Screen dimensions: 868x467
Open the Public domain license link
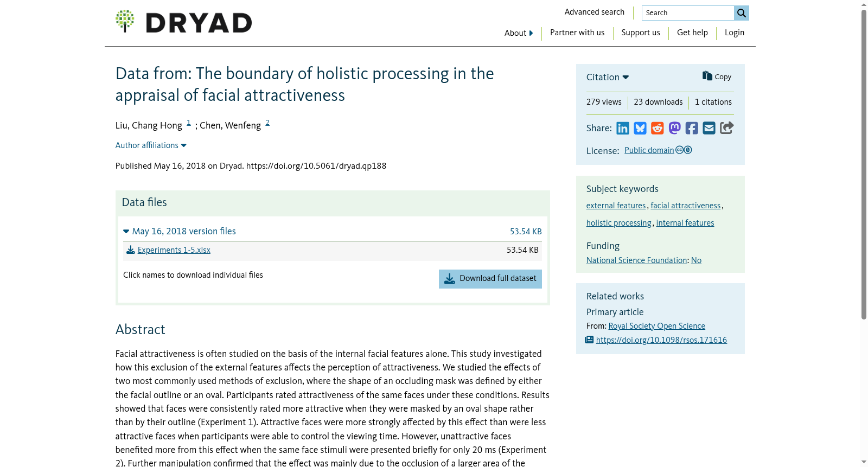coord(649,150)
